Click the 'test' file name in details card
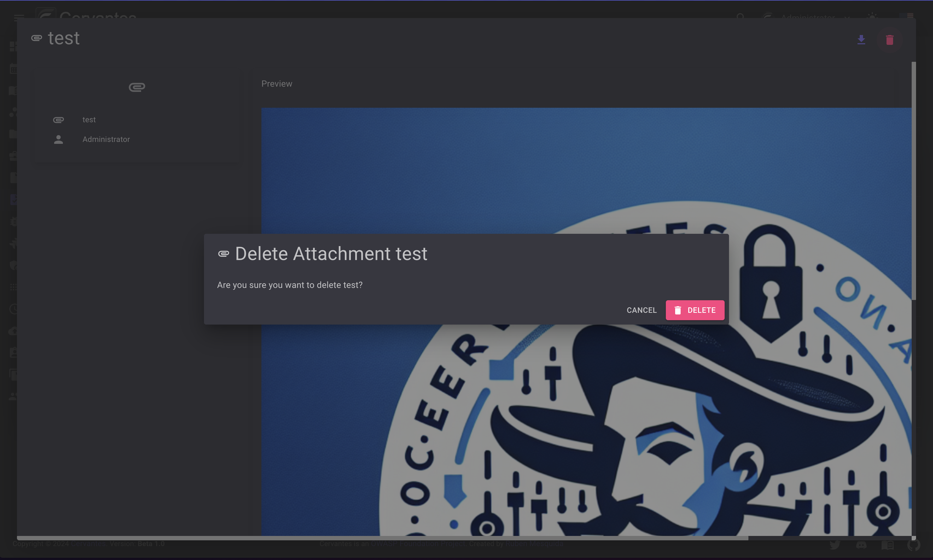The height and width of the screenshot is (560, 933). click(x=89, y=119)
